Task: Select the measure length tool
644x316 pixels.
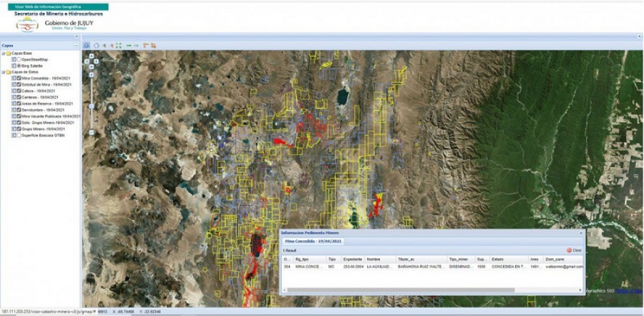Action: (x=145, y=45)
